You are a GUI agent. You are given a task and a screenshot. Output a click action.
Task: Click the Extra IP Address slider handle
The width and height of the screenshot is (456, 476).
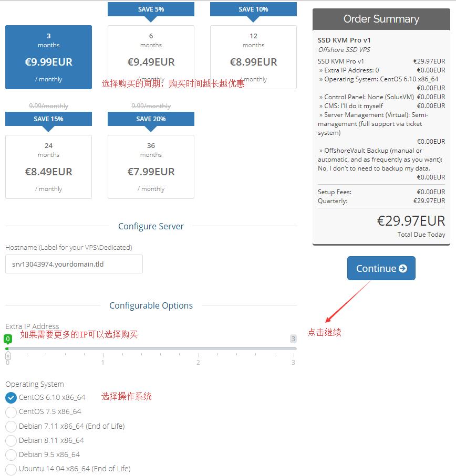8,356
